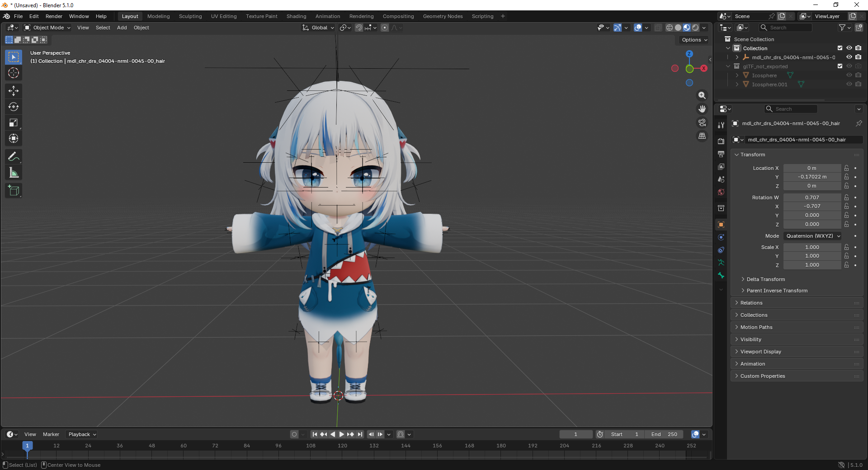Open the File menu
The height and width of the screenshot is (470, 868).
tap(18, 16)
